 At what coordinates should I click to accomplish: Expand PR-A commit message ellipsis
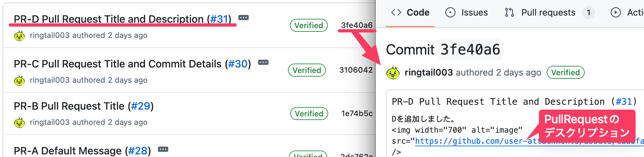163,149
